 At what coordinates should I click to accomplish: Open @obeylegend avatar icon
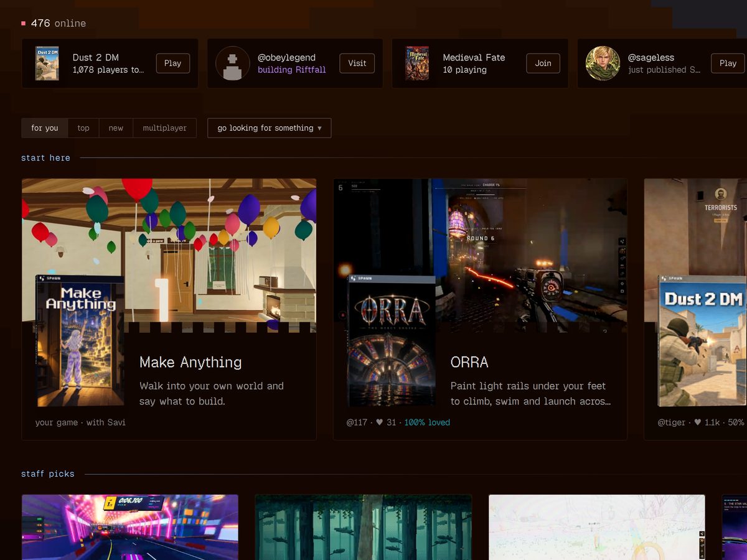coord(232,63)
